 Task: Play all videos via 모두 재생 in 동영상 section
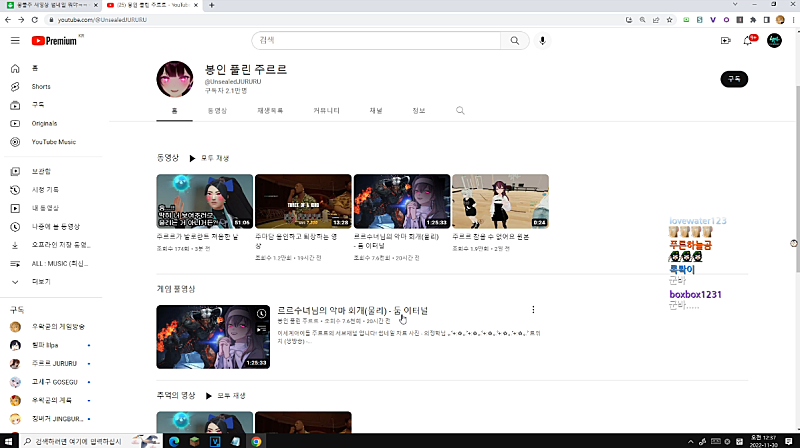pyautogui.click(x=210, y=158)
